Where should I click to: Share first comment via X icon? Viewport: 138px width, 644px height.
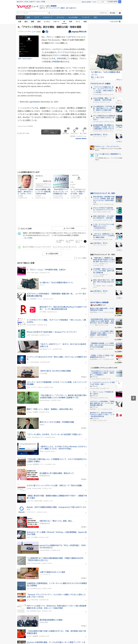[85, 241]
